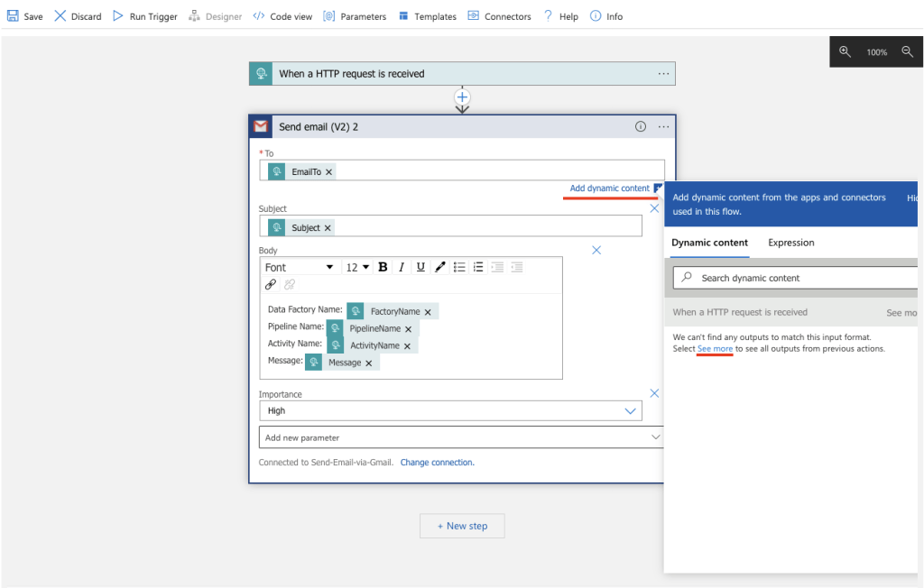Click the plus icon between the steps
The height and width of the screenshot is (588, 924).
[462, 96]
